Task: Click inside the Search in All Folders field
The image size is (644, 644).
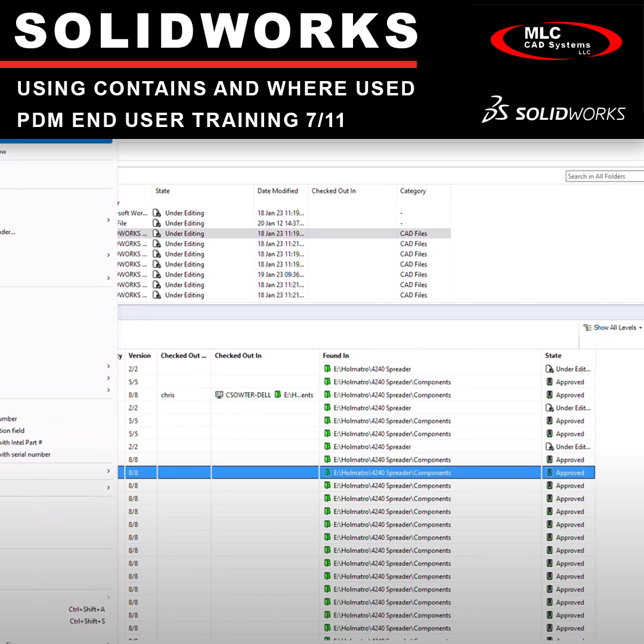Action: 604,176
